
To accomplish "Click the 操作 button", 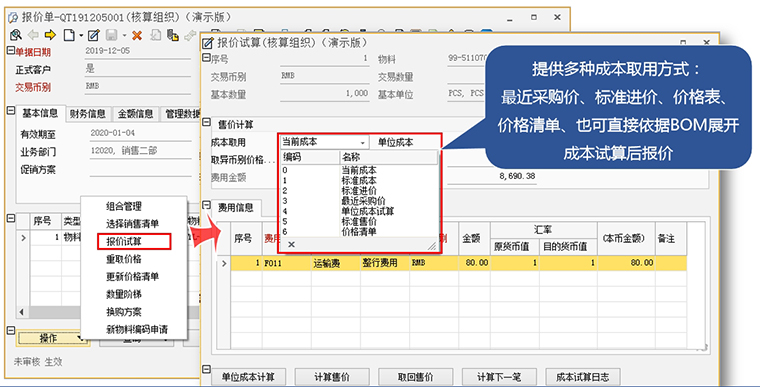I will pyautogui.click(x=52, y=338).
